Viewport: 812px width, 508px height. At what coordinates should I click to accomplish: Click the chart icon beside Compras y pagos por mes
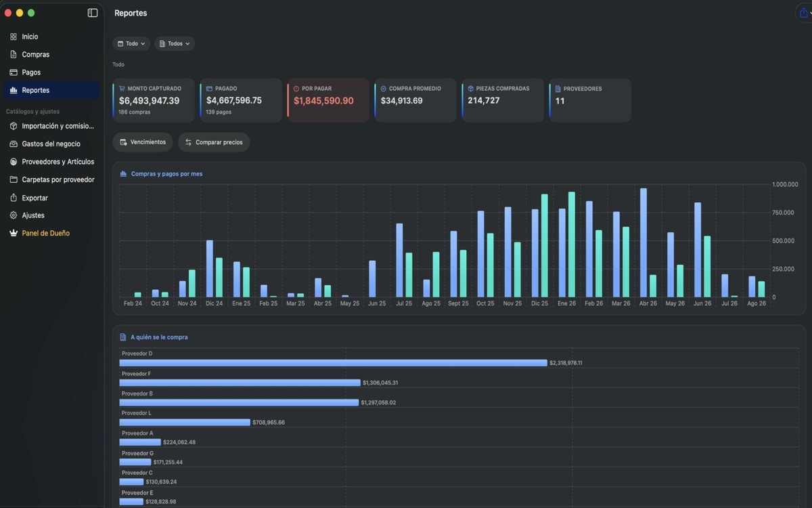(123, 174)
